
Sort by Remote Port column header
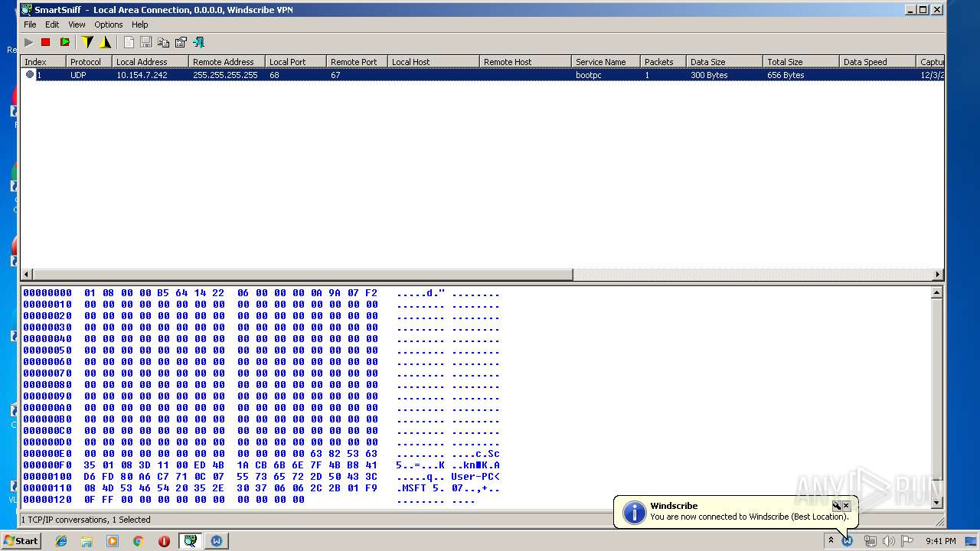(357, 62)
